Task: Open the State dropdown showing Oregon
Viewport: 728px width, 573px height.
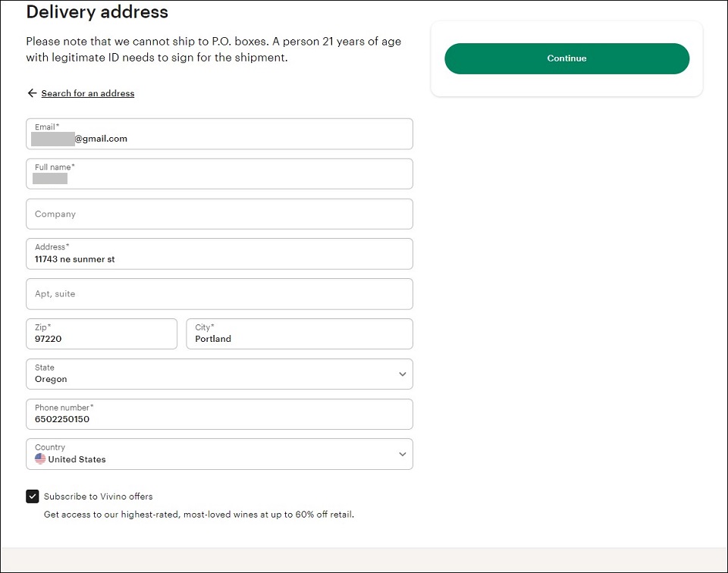Action: point(219,374)
